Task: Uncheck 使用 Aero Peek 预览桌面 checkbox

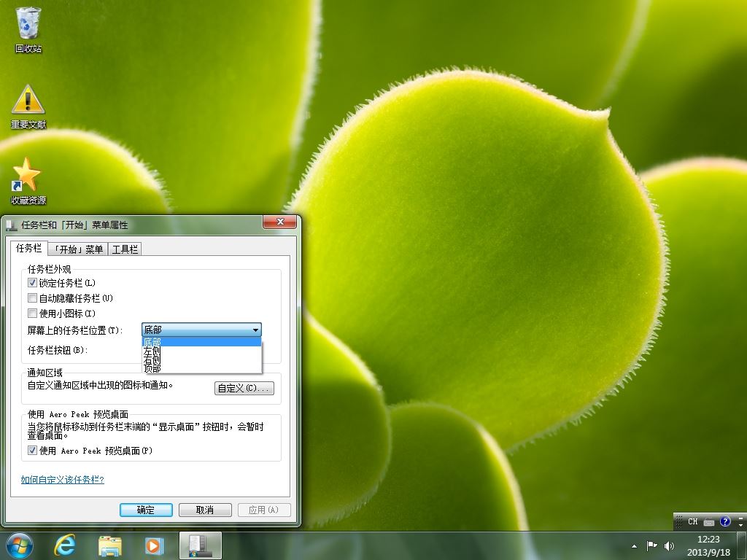Action: click(32, 451)
